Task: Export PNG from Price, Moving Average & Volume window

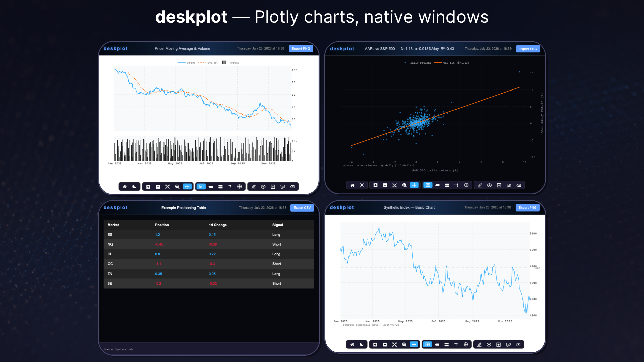Action: 301,49
